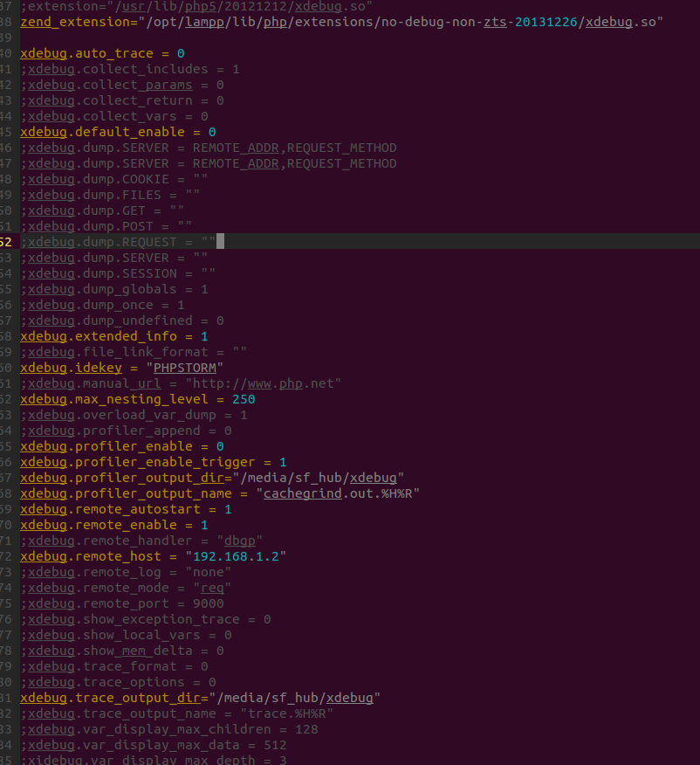Click the 'xdebug.extended_info = 1' line
700x765 pixels.
coord(114,336)
